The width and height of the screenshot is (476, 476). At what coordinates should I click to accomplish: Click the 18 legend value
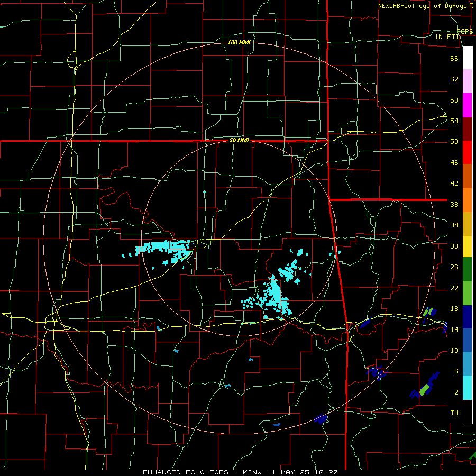pyautogui.click(x=454, y=309)
